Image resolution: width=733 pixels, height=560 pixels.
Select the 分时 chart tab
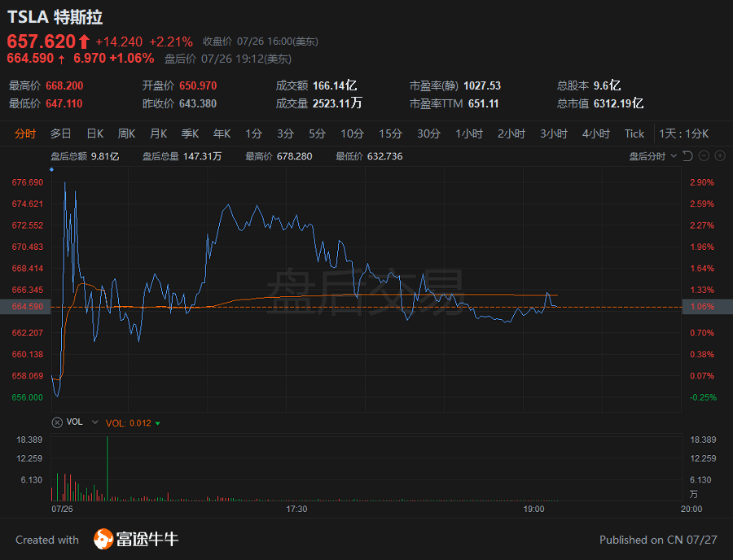(25, 133)
